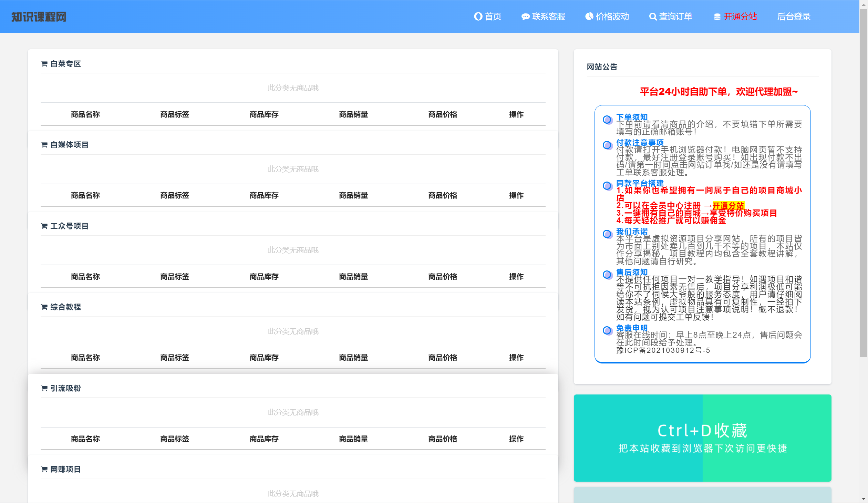Open the 后台登录 login link

(794, 17)
